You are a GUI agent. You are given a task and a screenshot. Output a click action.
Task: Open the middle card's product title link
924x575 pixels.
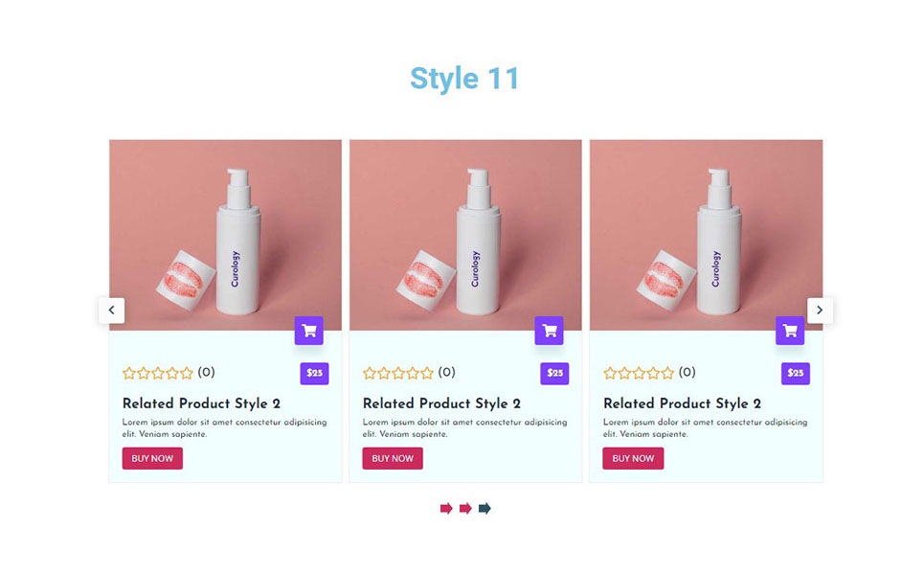(442, 404)
